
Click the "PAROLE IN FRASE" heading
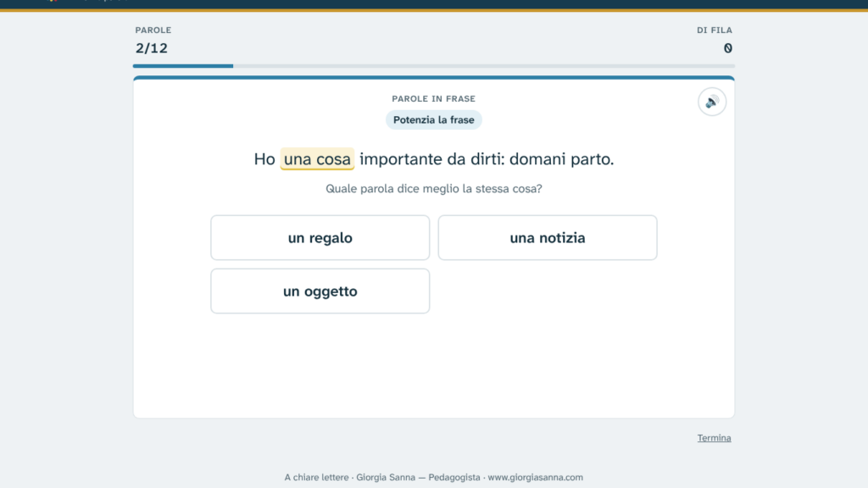433,98
